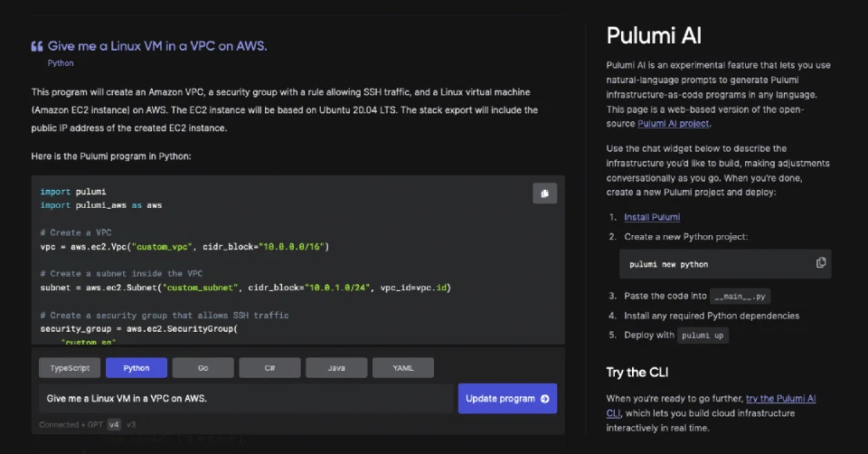Switch the code language to Go

click(203, 367)
